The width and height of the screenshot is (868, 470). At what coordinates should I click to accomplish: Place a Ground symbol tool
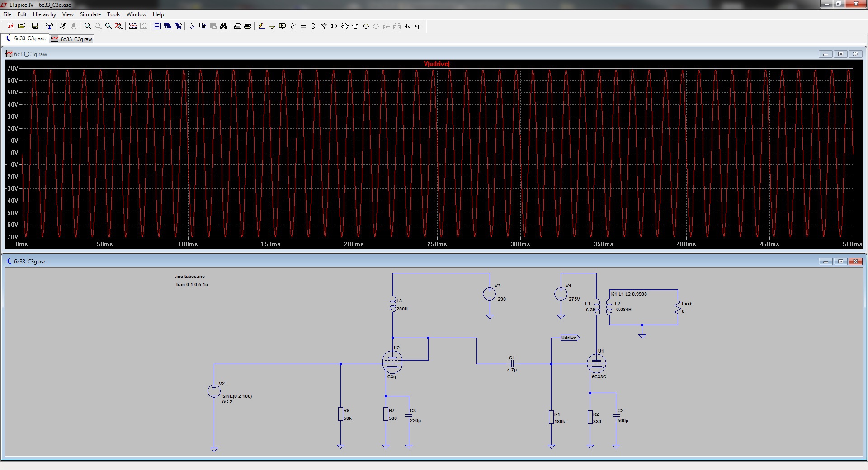click(x=272, y=26)
